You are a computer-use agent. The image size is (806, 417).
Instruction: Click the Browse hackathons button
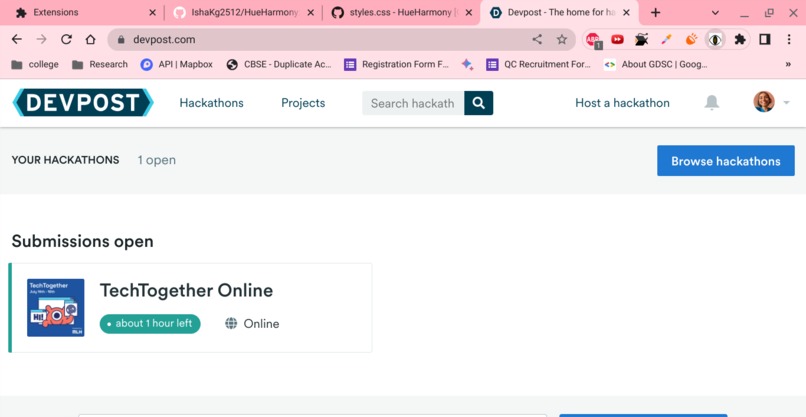pos(726,161)
